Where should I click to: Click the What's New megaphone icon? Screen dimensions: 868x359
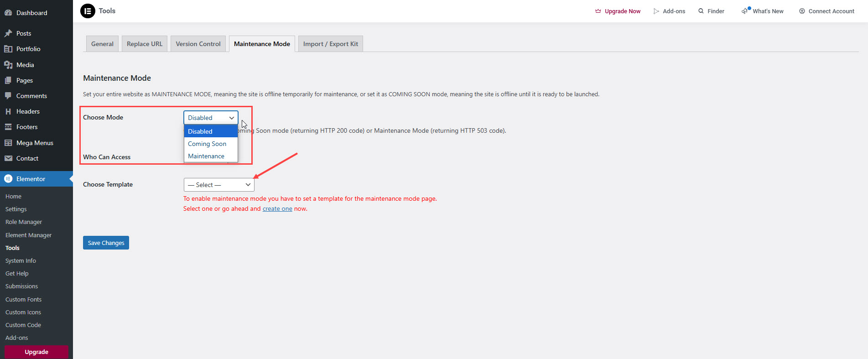point(745,10)
